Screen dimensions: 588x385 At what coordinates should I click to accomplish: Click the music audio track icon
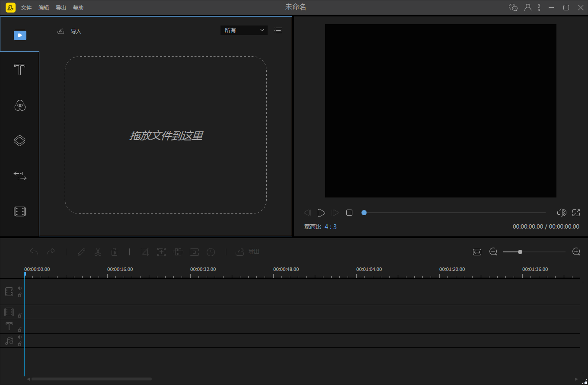9,340
